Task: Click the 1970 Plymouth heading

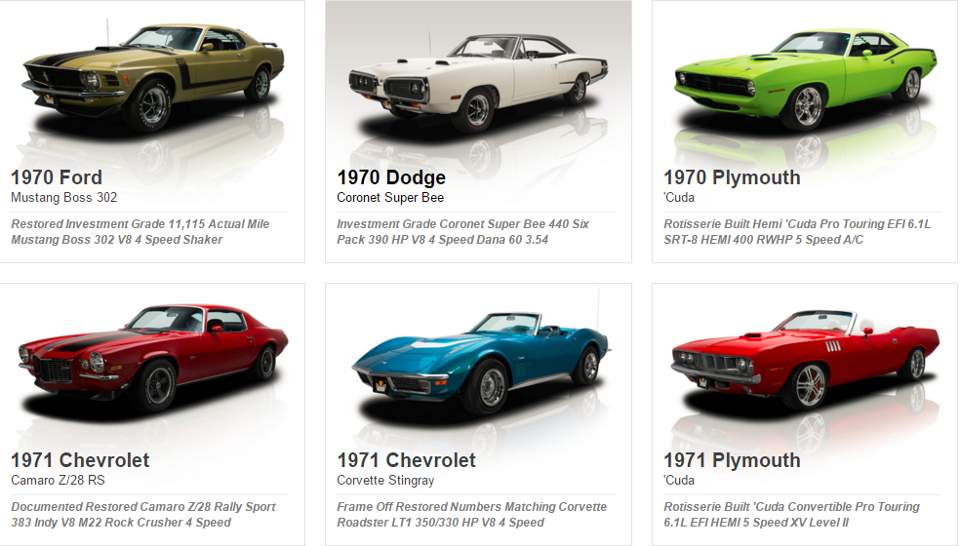Action: coord(732,178)
